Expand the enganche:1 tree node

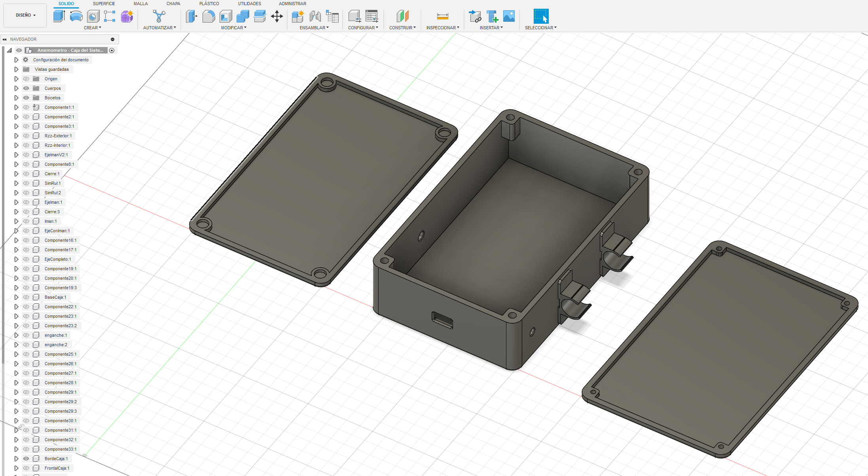16,335
